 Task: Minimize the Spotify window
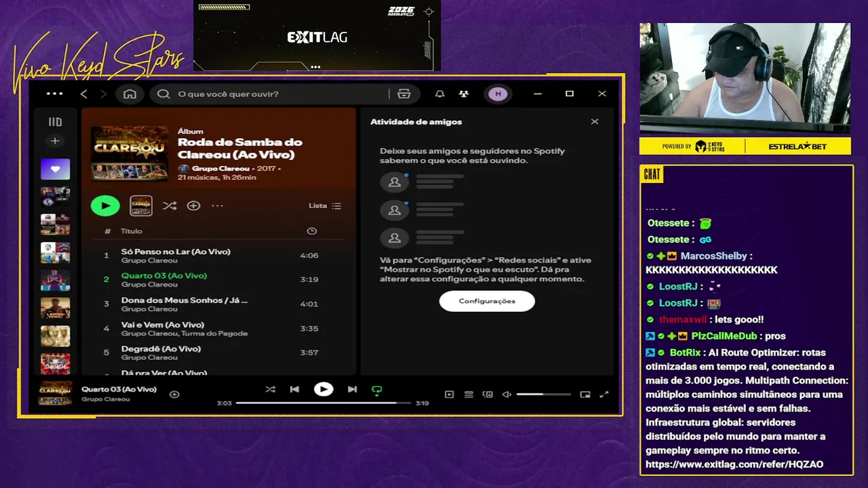click(x=538, y=94)
